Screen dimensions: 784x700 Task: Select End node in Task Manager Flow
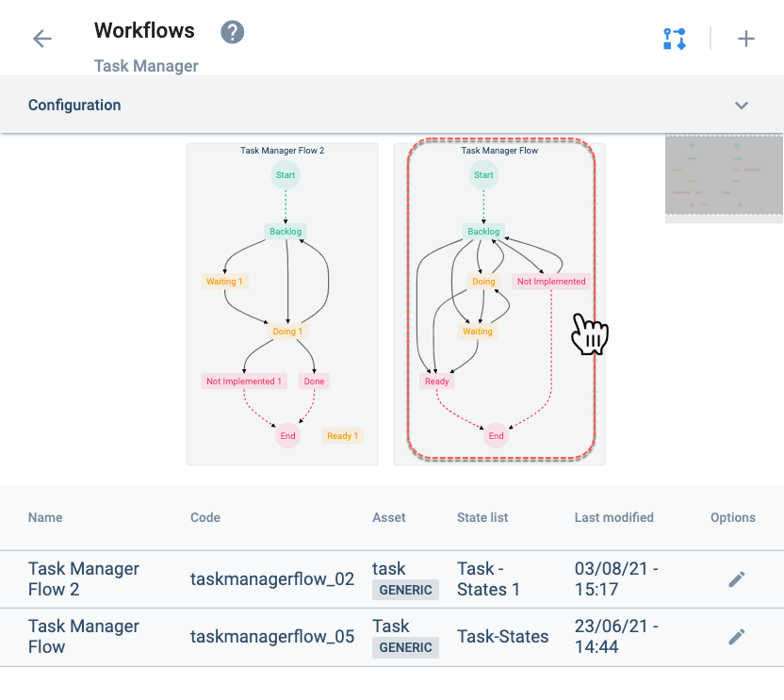click(496, 436)
